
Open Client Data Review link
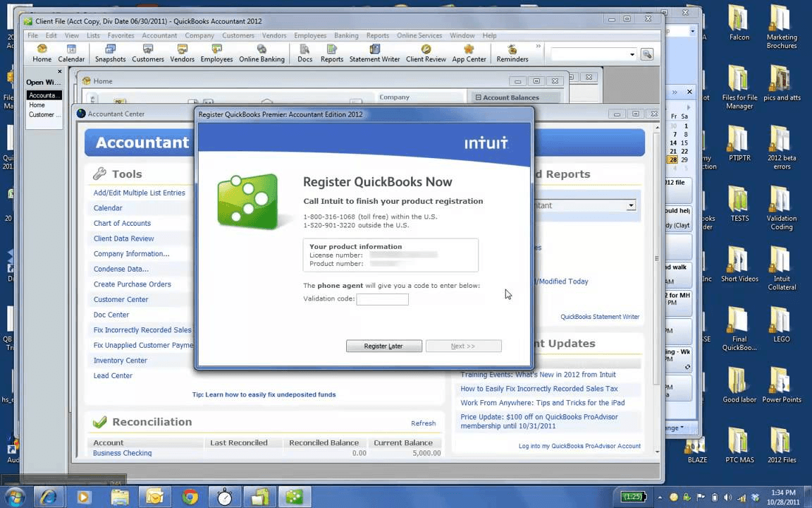(124, 238)
